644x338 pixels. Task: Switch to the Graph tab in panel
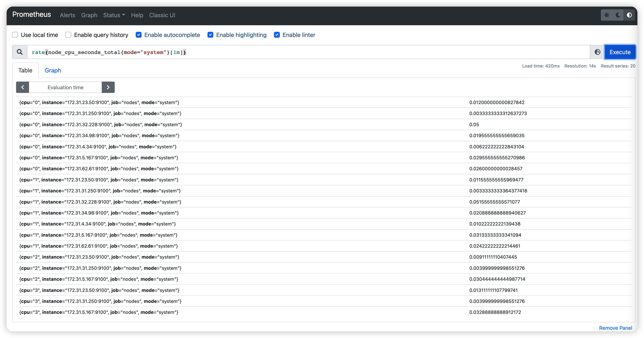[53, 70]
